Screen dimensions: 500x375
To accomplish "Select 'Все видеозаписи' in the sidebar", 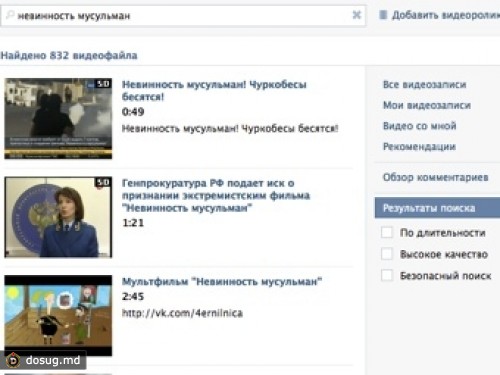I will [x=424, y=85].
